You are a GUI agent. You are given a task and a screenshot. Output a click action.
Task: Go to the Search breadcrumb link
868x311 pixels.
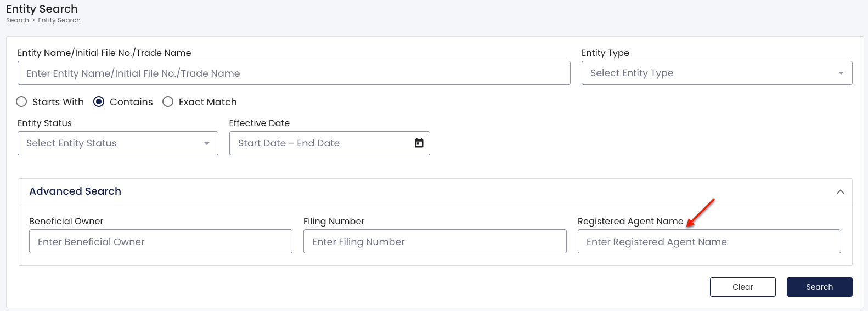[18, 20]
